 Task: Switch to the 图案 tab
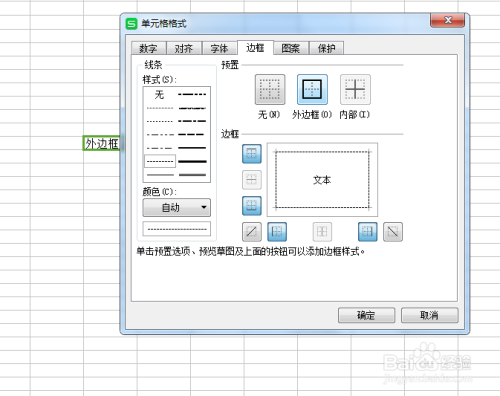tap(291, 48)
